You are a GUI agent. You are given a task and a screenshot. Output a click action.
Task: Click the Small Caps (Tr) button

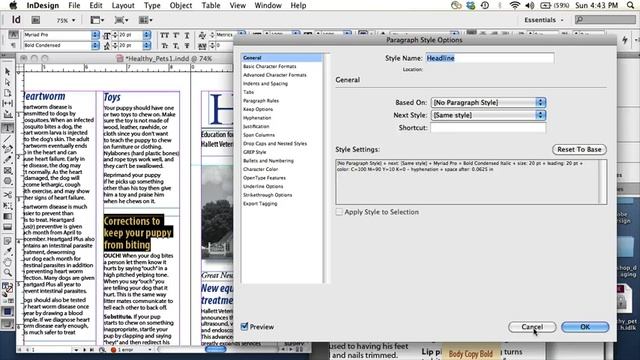164,45
